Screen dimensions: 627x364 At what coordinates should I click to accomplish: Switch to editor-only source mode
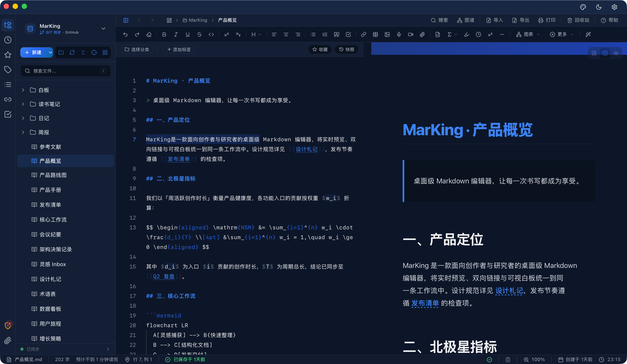click(594, 53)
